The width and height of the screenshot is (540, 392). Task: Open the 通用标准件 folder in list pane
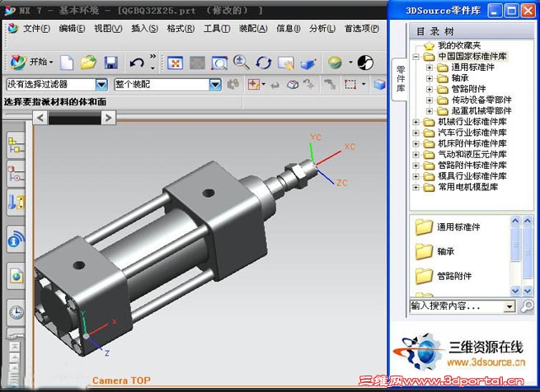[448, 227]
